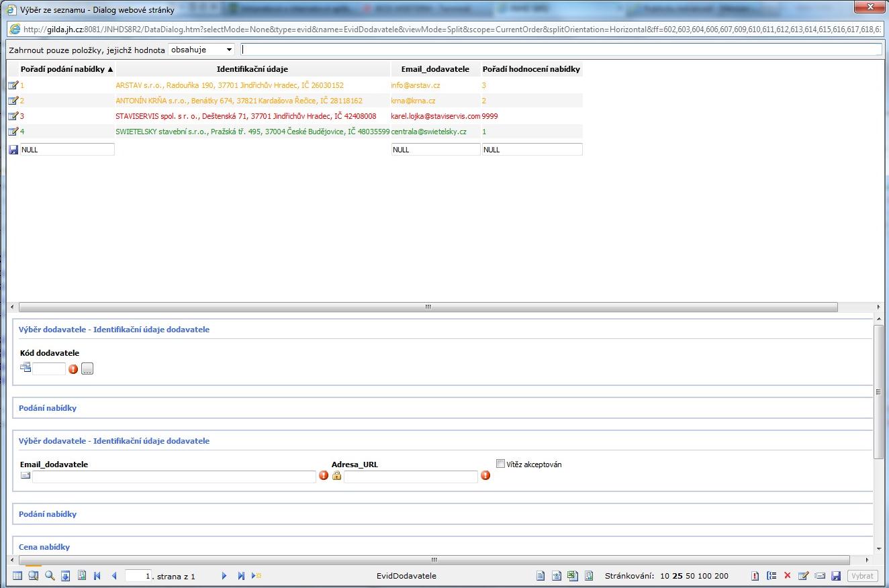Click the new record arrow with star icon
The image size is (889, 588).
tap(256, 576)
